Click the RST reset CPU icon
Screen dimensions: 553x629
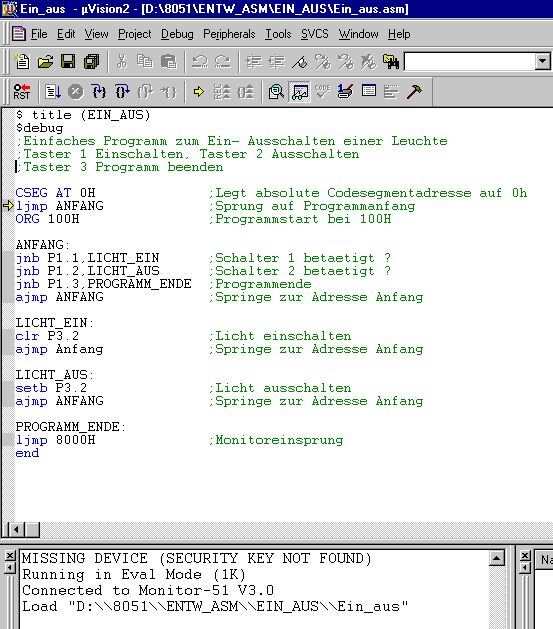[22, 92]
